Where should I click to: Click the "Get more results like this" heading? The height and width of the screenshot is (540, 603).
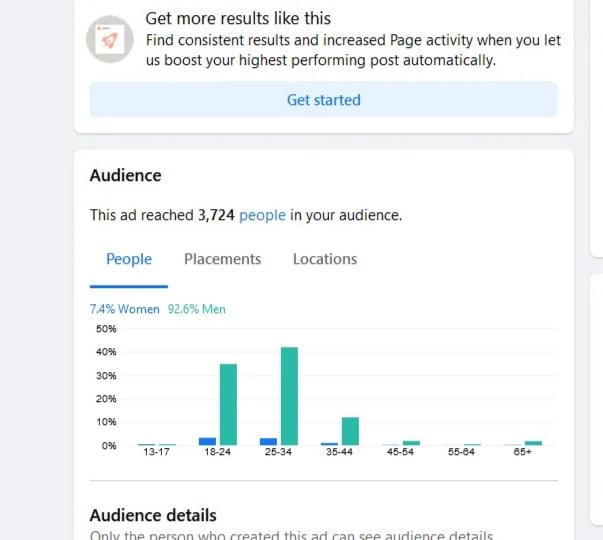pos(238,18)
